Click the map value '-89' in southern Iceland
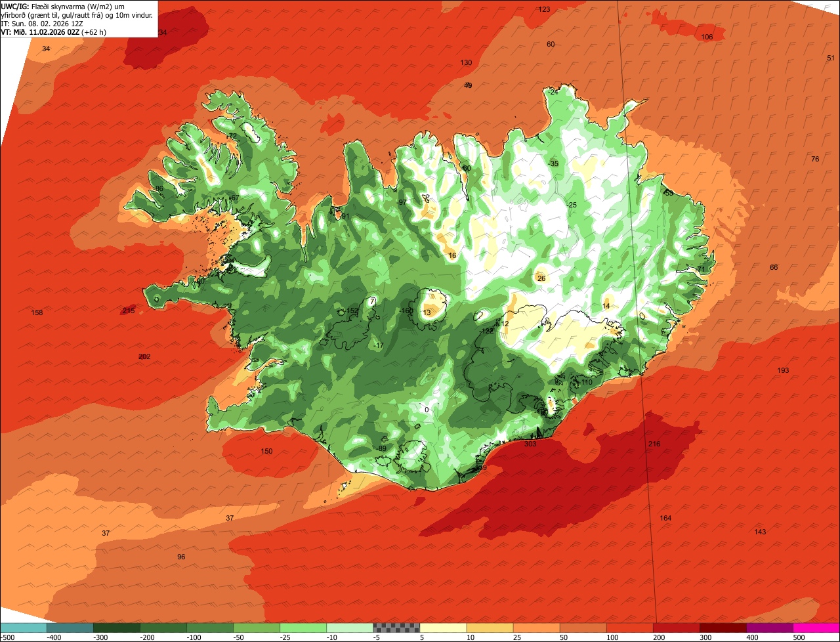Viewport: 840px width, 642px height. (x=382, y=448)
